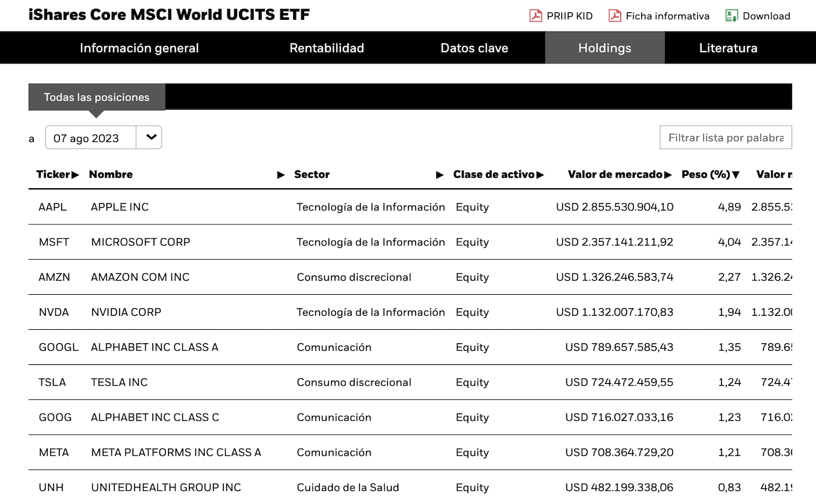Sort table by Sector column header

click(x=312, y=174)
